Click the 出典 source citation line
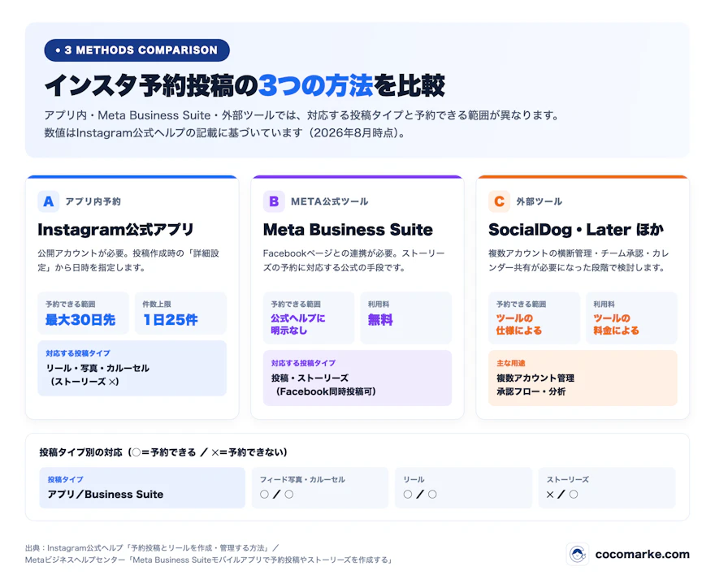715x588 pixels. coord(152,548)
